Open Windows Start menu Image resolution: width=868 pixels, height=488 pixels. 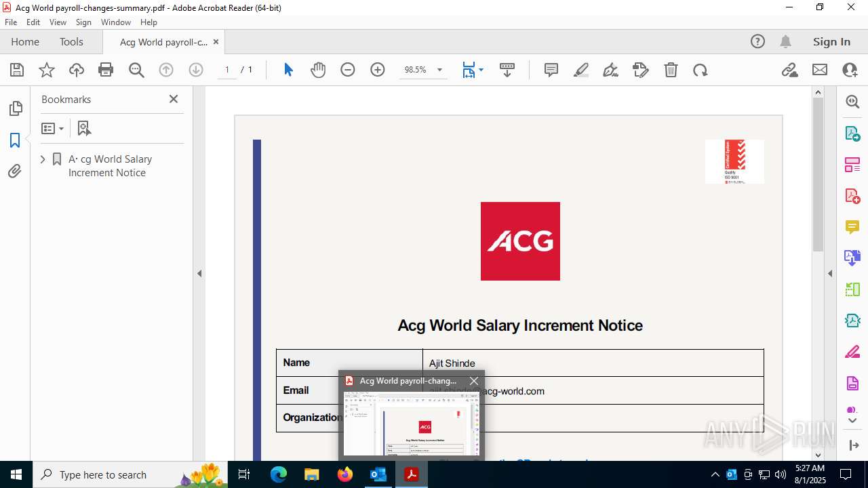16,474
